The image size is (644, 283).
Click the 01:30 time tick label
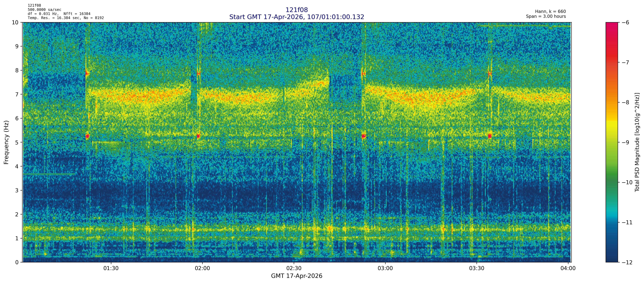(x=111, y=269)
